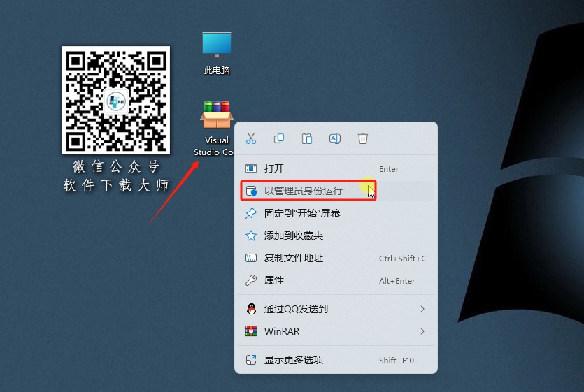Click the QQ penguin icon
The image size is (584, 392).
251,309
